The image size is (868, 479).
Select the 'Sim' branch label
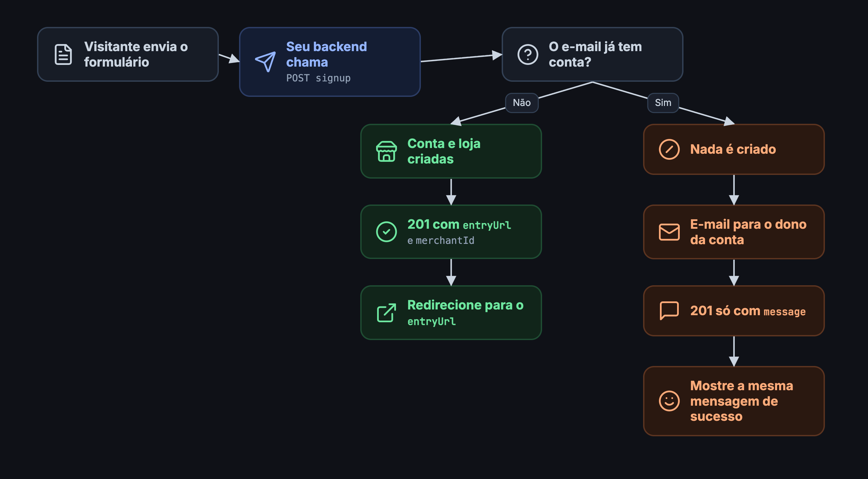[x=663, y=103]
